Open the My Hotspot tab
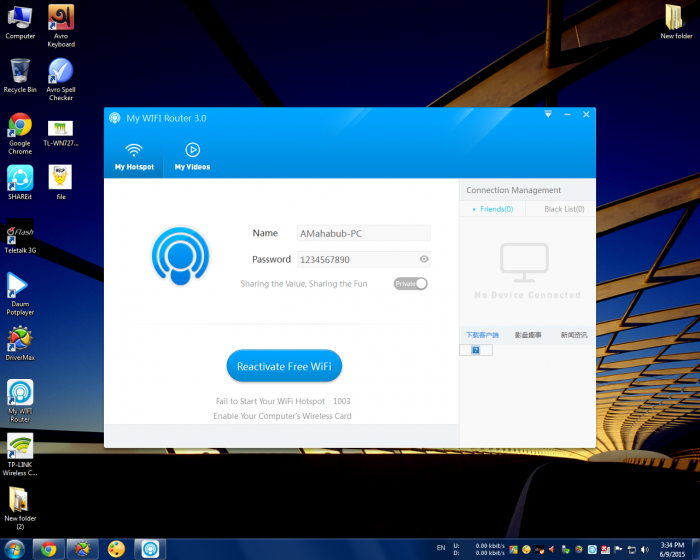The height and width of the screenshot is (560, 700). click(134, 156)
